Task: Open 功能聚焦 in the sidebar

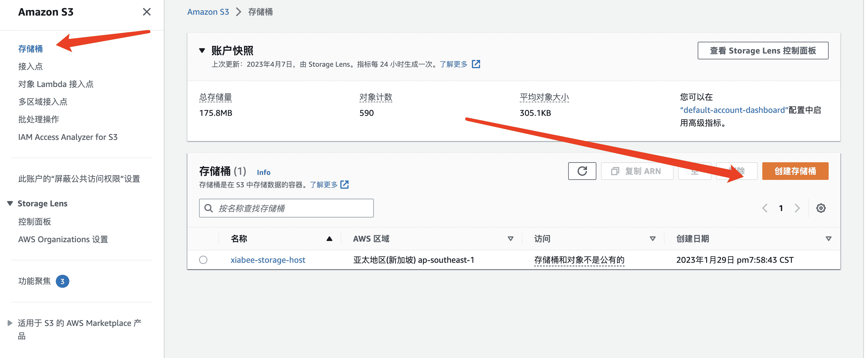Action: point(34,281)
